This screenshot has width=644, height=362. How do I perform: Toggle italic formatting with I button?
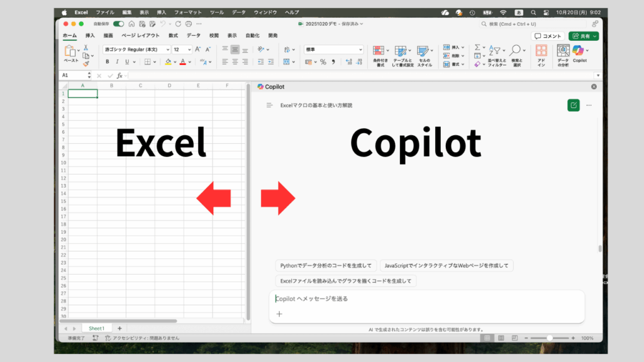point(117,62)
